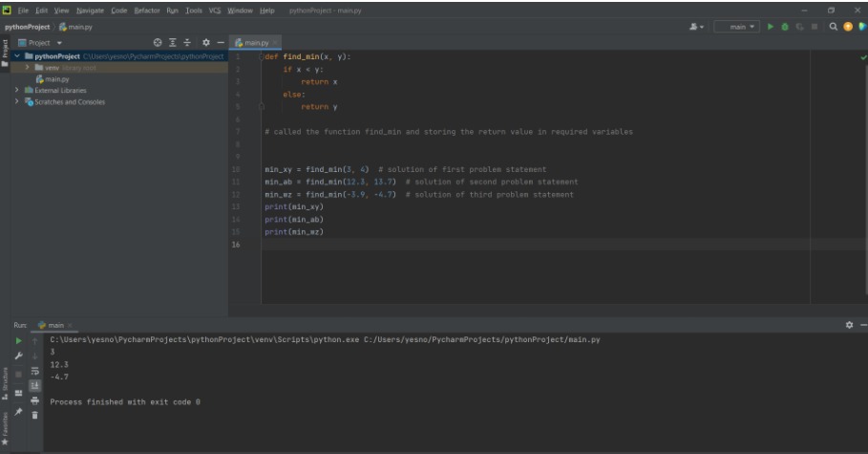Collapse all nodes in the Project panel
The width and height of the screenshot is (868, 454).
tap(187, 43)
